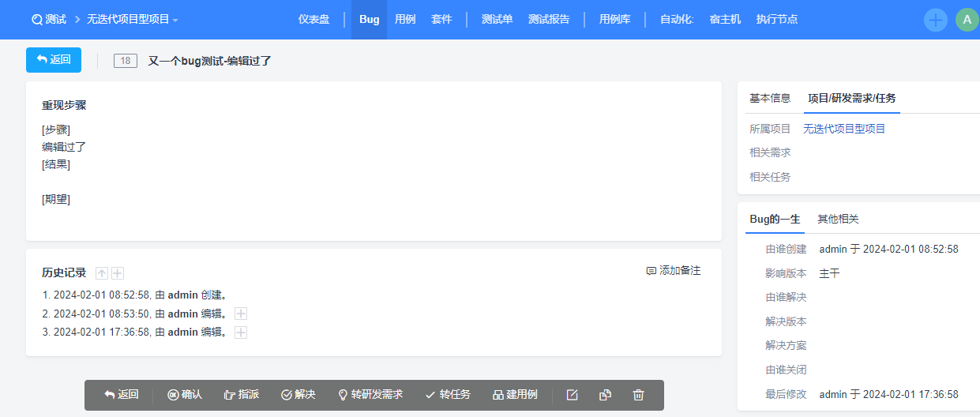Switch to the 基本信息 tab
The height and width of the screenshot is (417, 980).
pyautogui.click(x=770, y=98)
